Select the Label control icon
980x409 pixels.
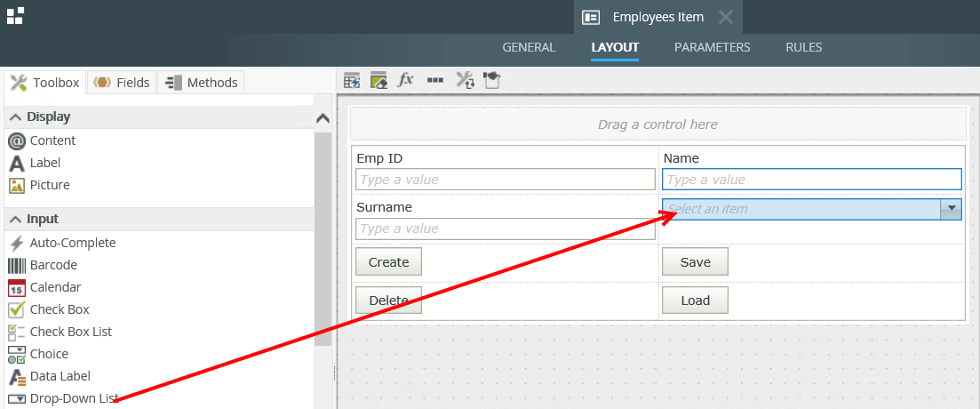pyautogui.click(x=16, y=164)
